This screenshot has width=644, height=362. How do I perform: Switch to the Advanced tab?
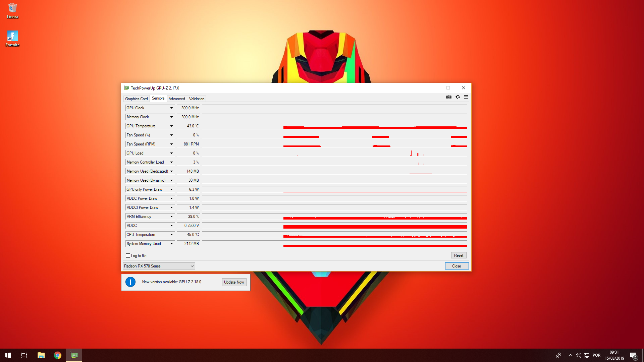(x=177, y=99)
